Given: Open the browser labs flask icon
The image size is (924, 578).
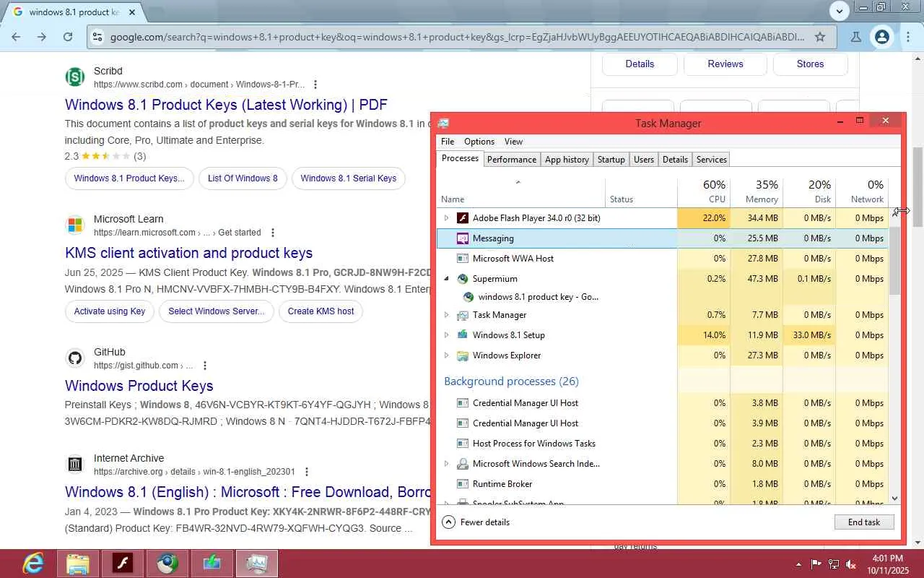Looking at the screenshot, I should tap(856, 37).
